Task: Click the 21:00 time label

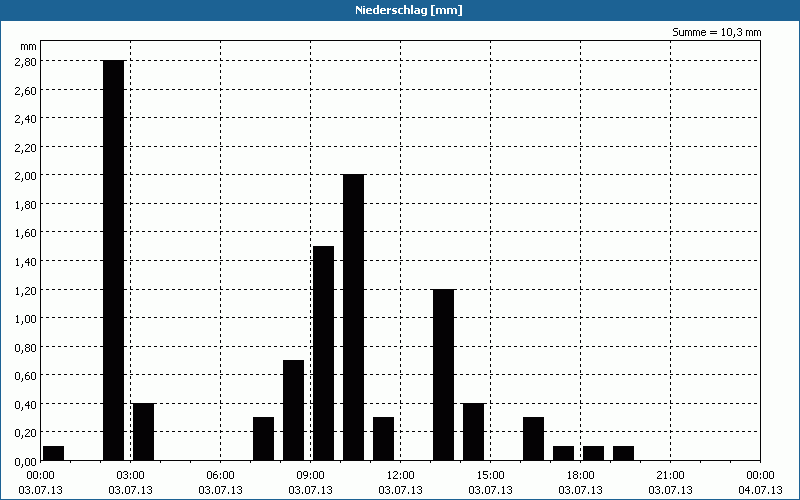Action: point(670,476)
